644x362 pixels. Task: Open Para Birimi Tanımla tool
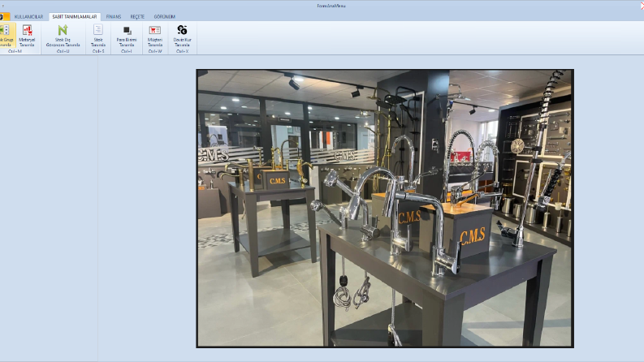coord(127,36)
